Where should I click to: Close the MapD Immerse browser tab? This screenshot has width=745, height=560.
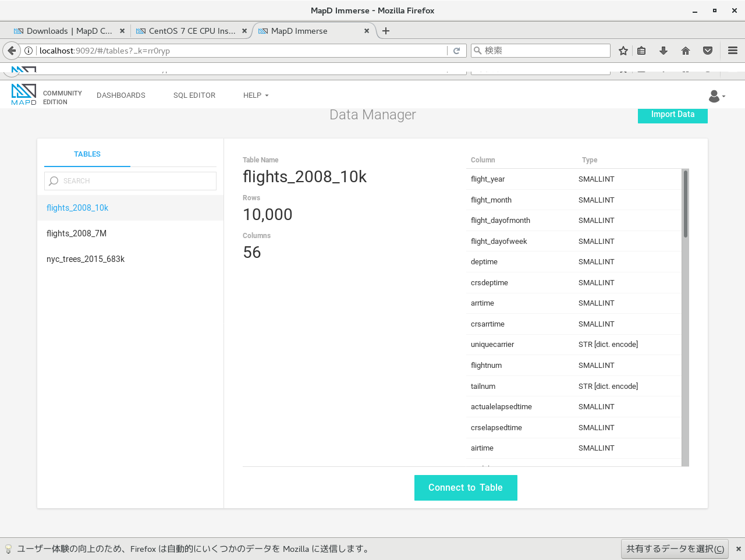pos(367,31)
